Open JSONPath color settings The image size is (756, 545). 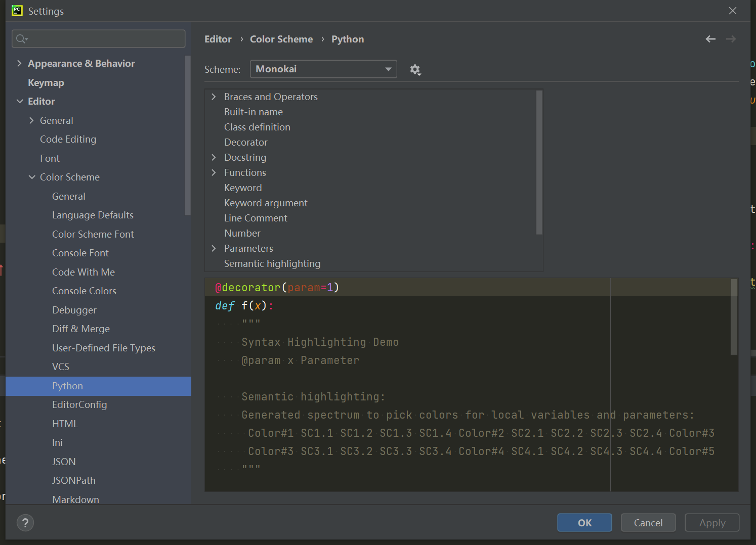74,480
